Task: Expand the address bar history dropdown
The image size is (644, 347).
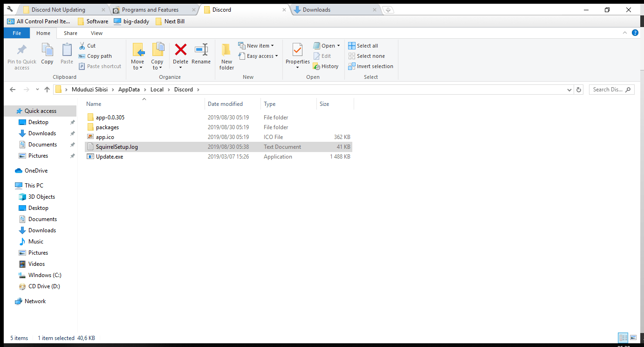Action: pyautogui.click(x=569, y=90)
